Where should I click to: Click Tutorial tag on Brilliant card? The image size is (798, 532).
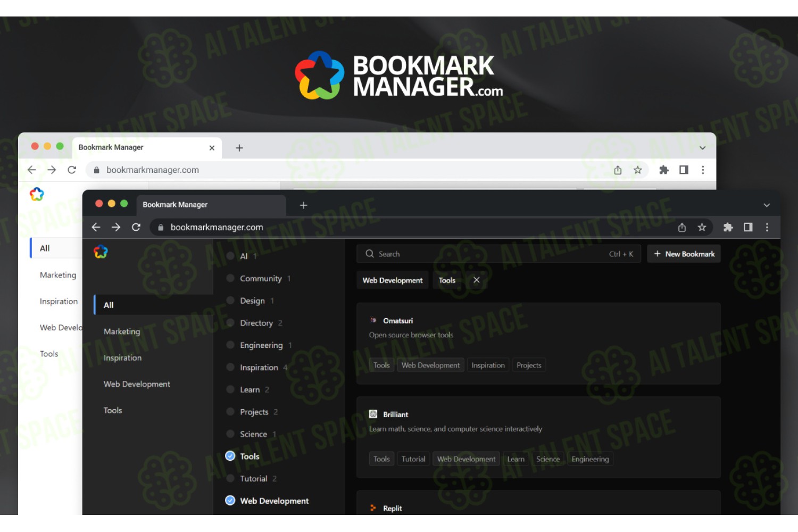tap(413, 459)
